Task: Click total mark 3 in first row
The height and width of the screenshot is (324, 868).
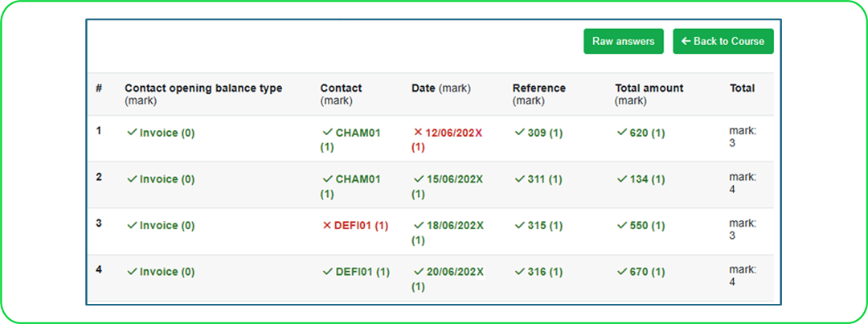Action: (741, 137)
